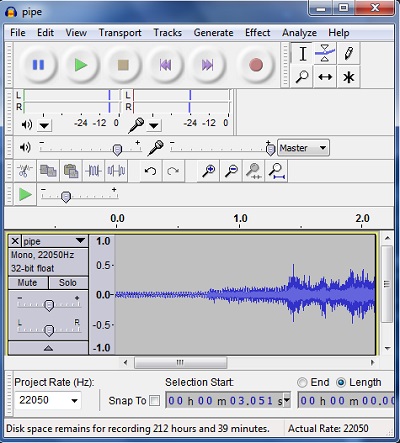Select the Length radio button
Screen dimensions: 400x443
pyautogui.click(x=341, y=382)
